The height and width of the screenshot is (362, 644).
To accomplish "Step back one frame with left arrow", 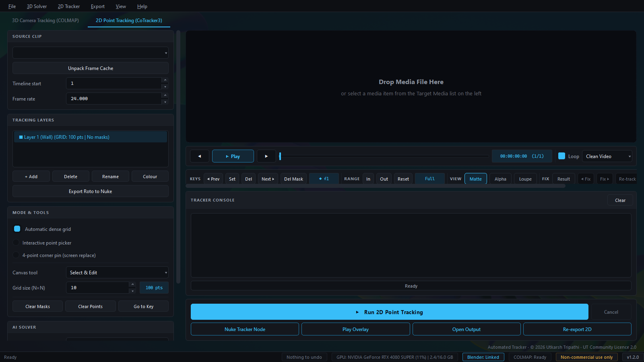I will point(199,156).
